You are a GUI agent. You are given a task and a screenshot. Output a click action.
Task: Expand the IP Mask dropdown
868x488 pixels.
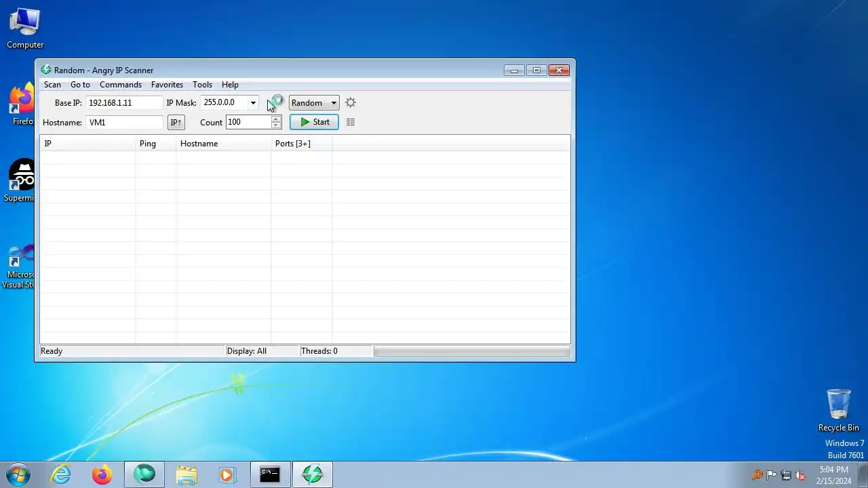click(x=253, y=103)
